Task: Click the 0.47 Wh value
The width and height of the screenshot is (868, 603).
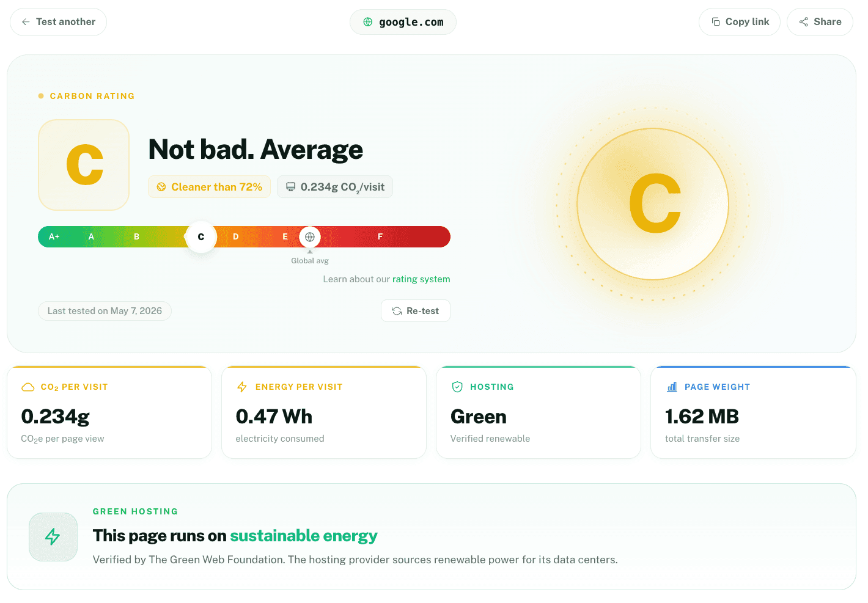Action: click(274, 417)
